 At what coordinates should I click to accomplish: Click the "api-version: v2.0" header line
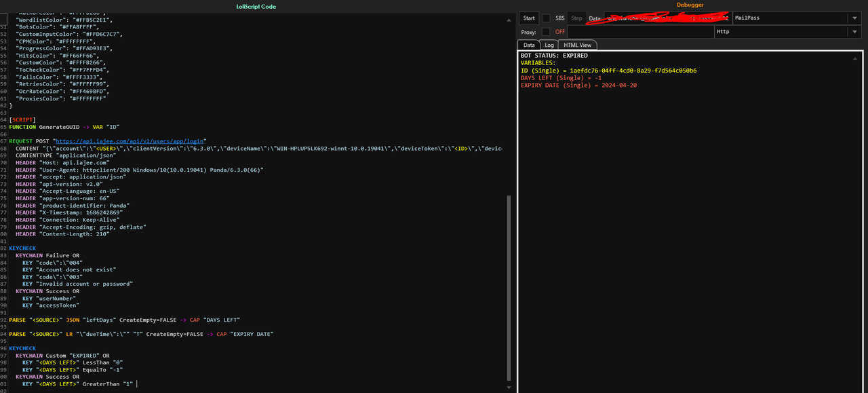coord(59,184)
